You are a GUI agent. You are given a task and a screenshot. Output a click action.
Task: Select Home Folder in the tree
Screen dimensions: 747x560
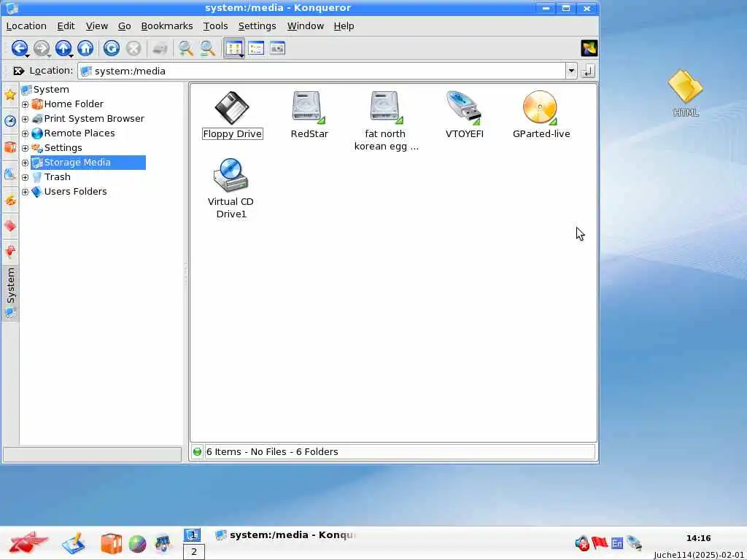(68, 104)
